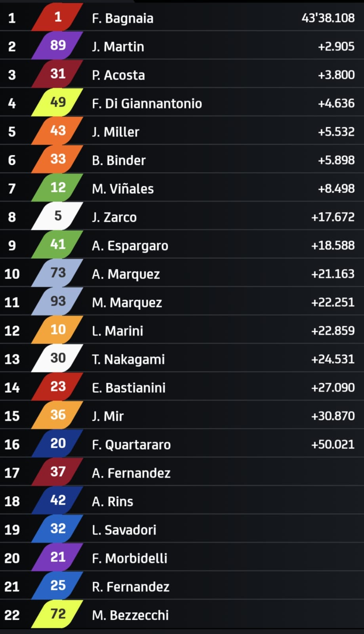Click the orange number 33 badge
Viewport: 364px width, 634px height.
[57, 159]
